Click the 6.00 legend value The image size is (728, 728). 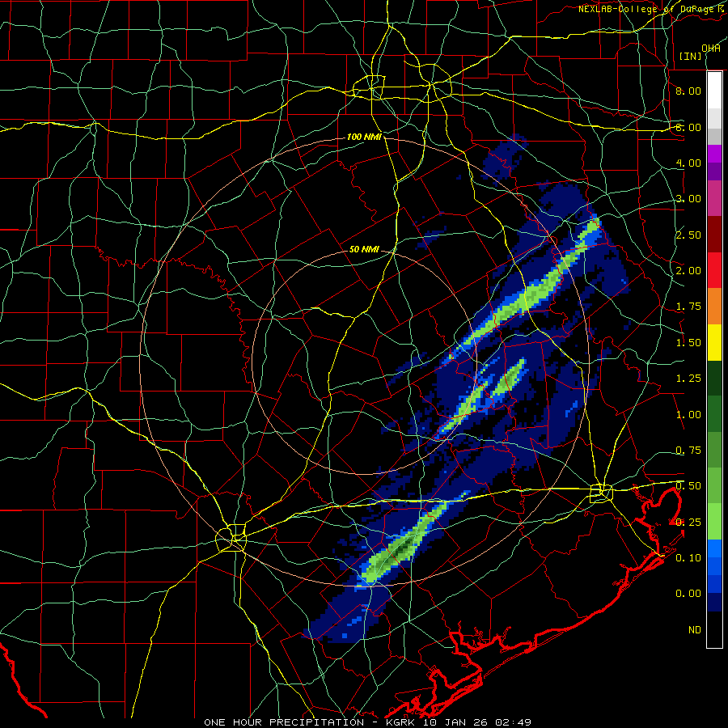click(x=688, y=127)
